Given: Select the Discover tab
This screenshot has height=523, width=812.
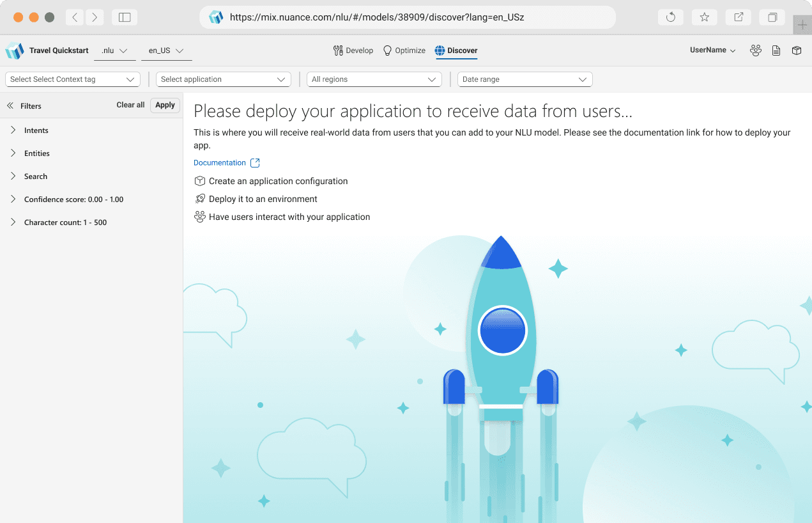Looking at the screenshot, I should click(x=456, y=51).
